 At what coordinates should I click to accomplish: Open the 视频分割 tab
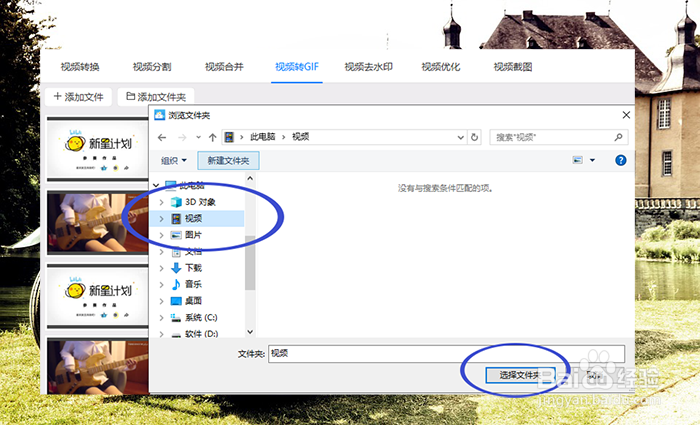152,67
